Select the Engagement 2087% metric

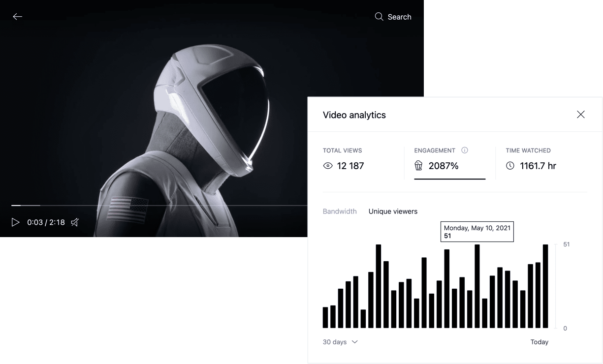pyautogui.click(x=443, y=166)
